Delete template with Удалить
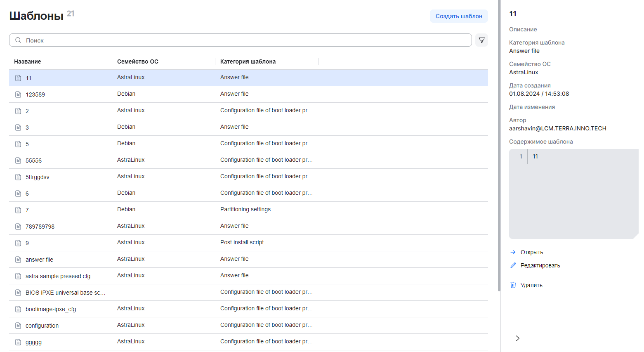Image resolution: width=644 pixels, height=352 pixels. (531, 285)
